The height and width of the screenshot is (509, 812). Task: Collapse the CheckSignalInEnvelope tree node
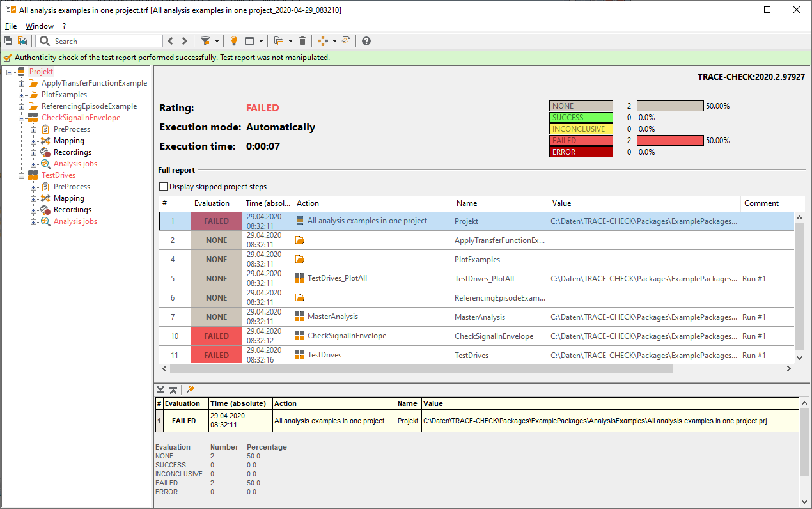click(21, 118)
